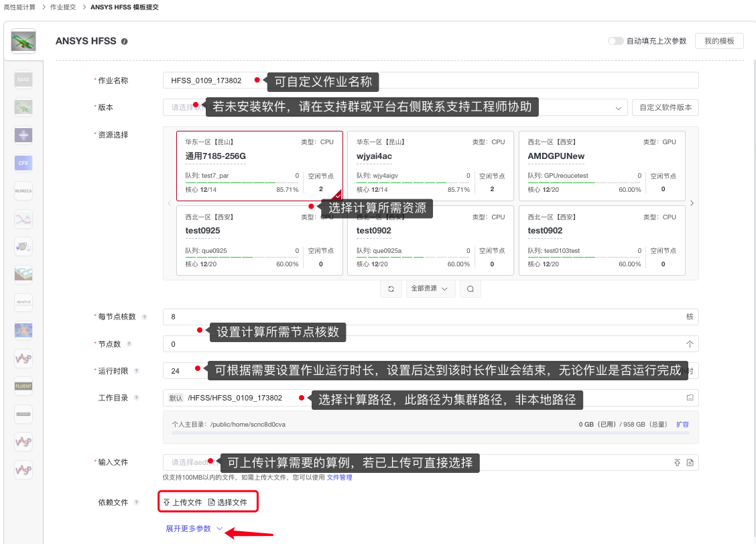Open the 文件管理 link

[x=339, y=478]
